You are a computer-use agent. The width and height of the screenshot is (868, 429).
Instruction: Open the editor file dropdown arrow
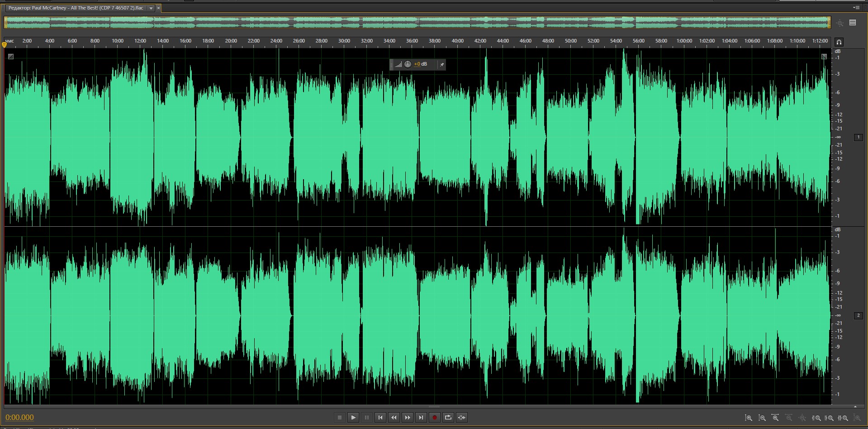pos(151,8)
